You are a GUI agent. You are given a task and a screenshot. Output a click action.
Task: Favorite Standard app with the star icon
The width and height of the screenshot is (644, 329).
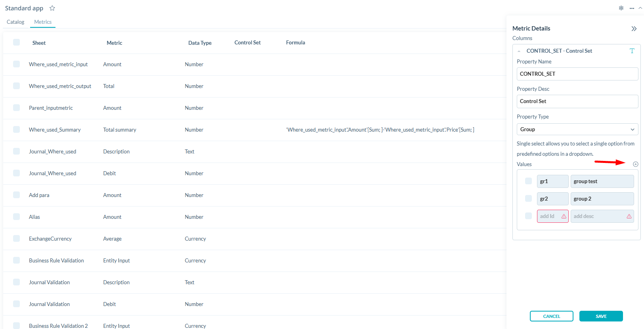(x=52, y=8)
